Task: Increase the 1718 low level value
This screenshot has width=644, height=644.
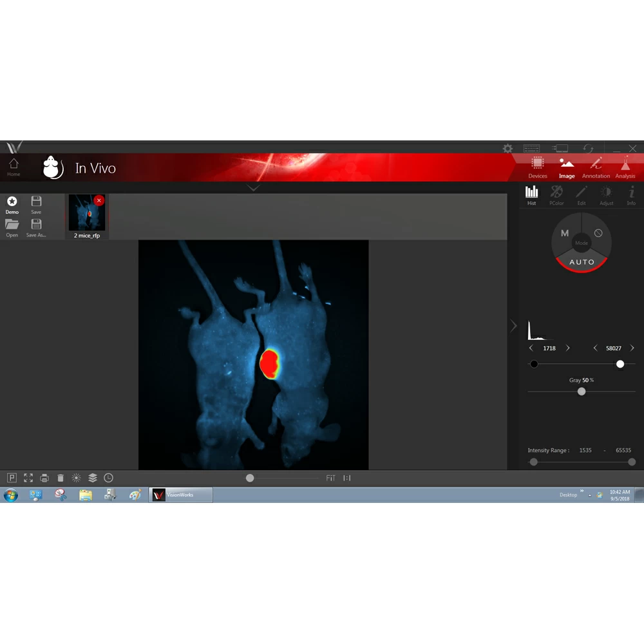Action: (567, 348)
